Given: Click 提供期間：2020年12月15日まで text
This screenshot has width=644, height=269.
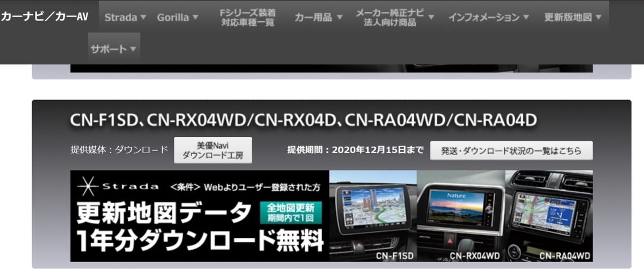Looking at the screenshot, I should pyautogui.click(x=355, y=150).
